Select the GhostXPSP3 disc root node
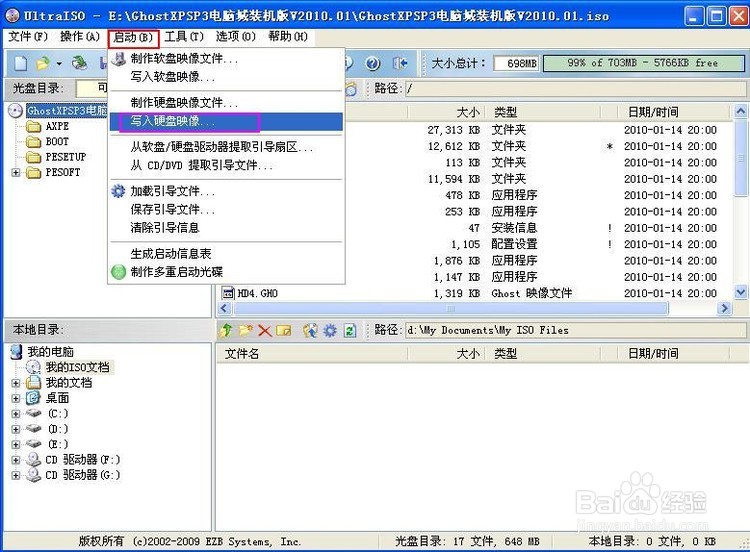The height and width of the screenshot is (552, 750). point(66,110)
